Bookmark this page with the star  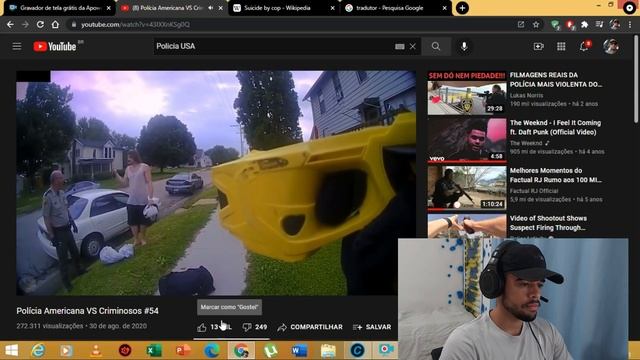536,24
